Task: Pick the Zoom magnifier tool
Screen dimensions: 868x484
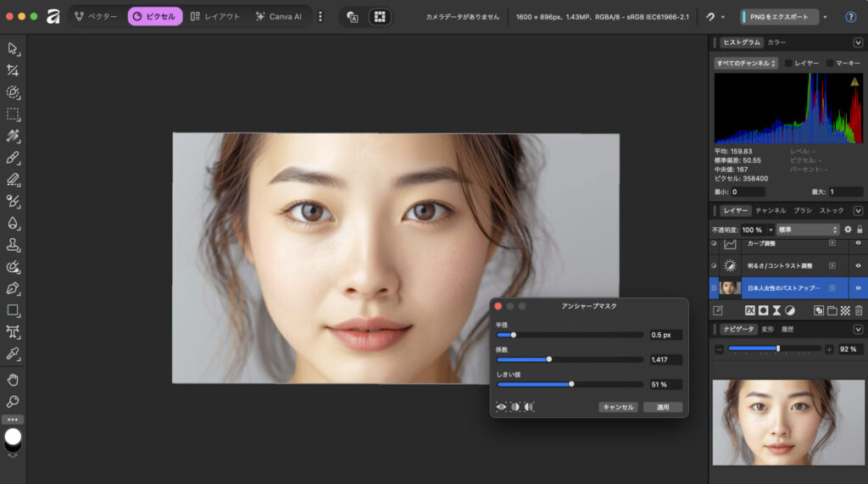Action: tap(13, 401)
